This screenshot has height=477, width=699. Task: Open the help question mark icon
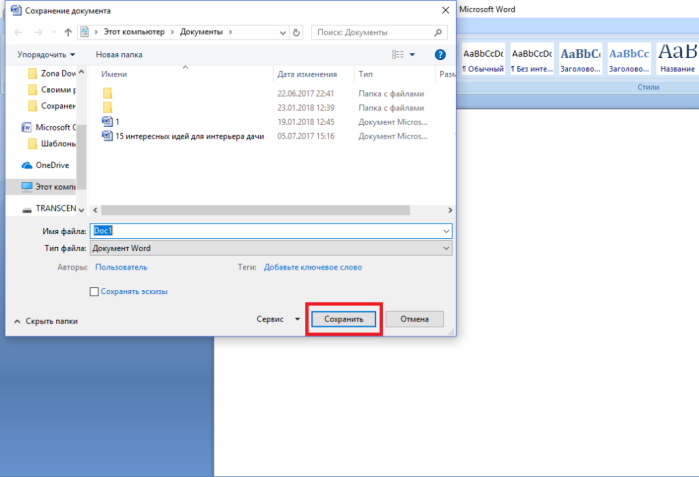440,54
